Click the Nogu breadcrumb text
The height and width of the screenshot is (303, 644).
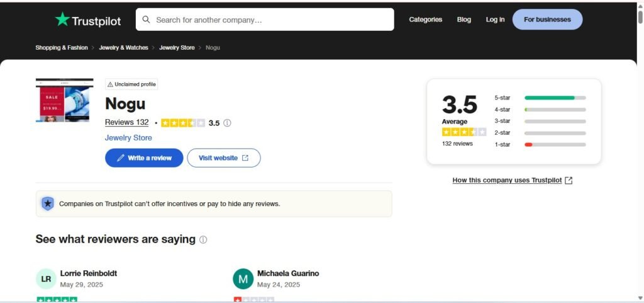coord(213,48)
